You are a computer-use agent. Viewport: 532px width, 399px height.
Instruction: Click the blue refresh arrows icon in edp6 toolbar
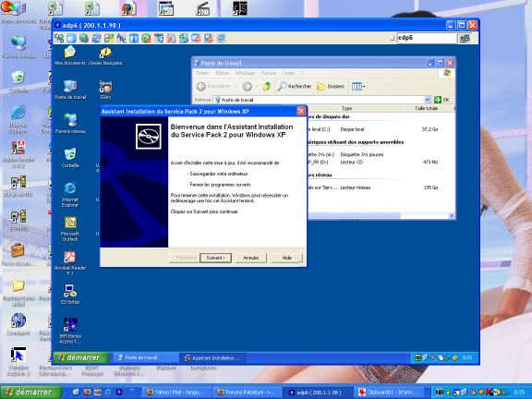[96, 38]
